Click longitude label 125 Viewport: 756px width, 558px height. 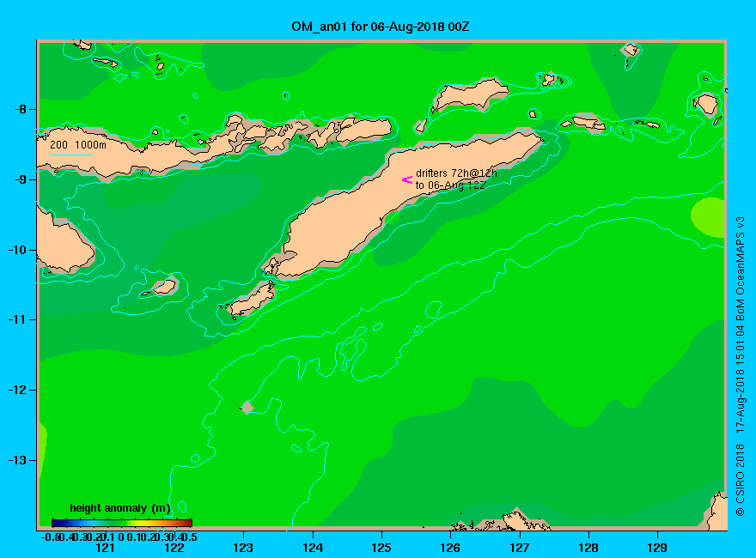pyautogui.click(x=381, y=548)
